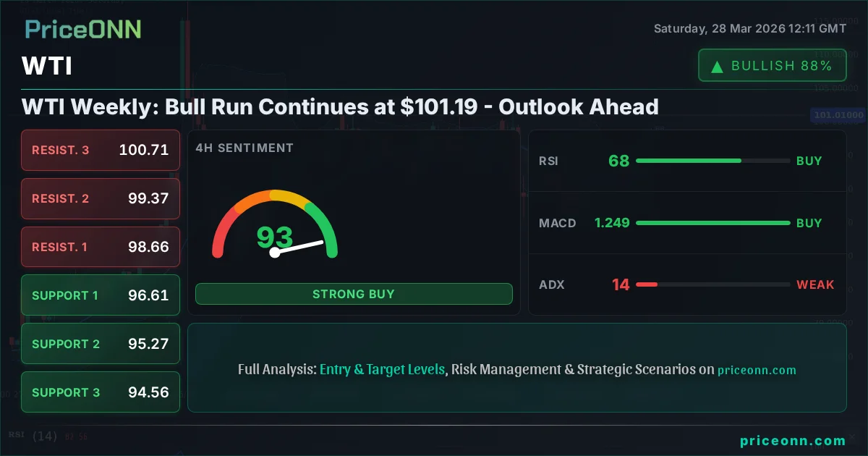Open the Entry & Target Levels link
Image resolution: width=868 pixels, height=456 pixels.
tap(382, 369)
